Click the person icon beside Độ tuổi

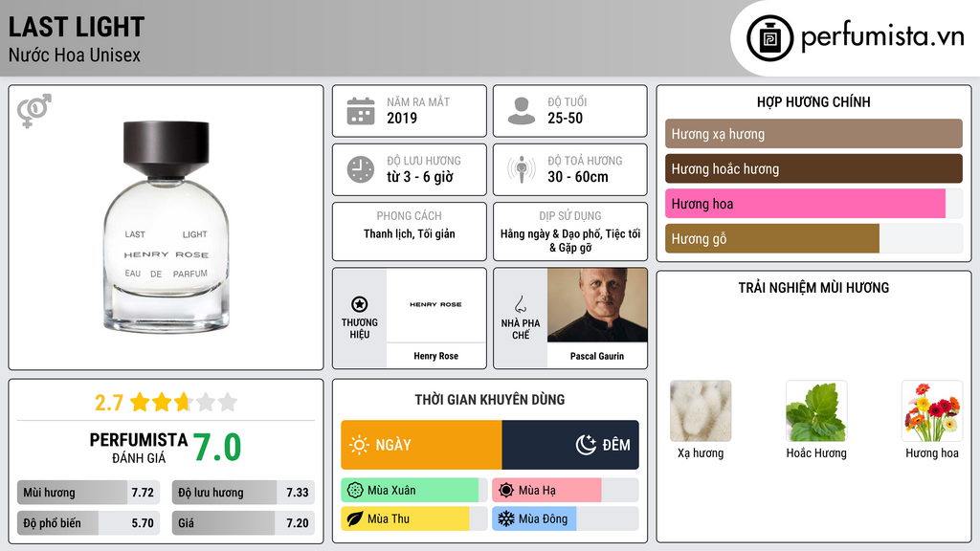point(522,111)
